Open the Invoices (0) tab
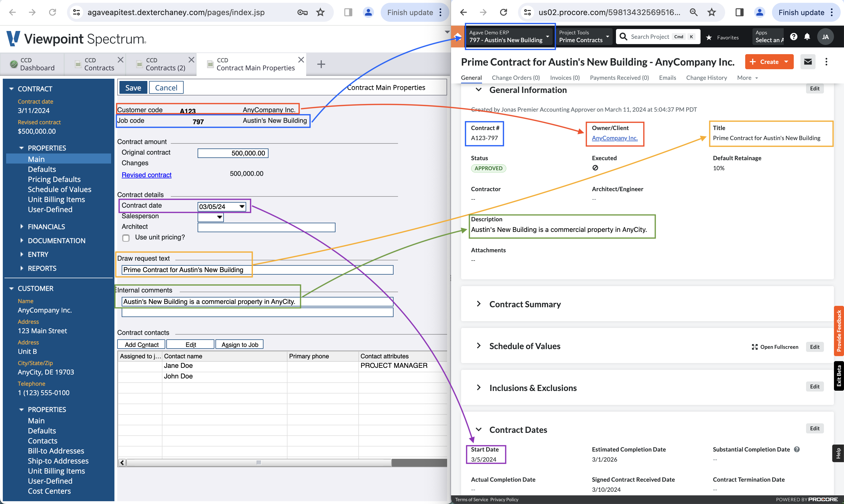The height and width of the screenshot is (504, 844). coord(564,78)
